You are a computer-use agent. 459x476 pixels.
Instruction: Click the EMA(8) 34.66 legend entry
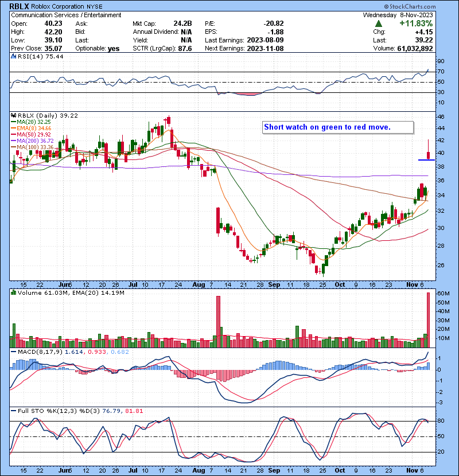click(31, 128)
